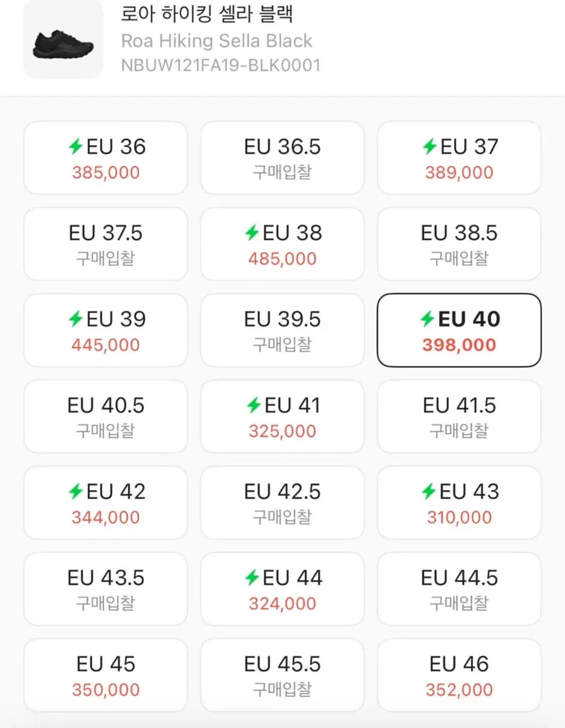565x728 pixels.
Task: Choose EU 40.5 size option
Action: (x=105, y=417)
